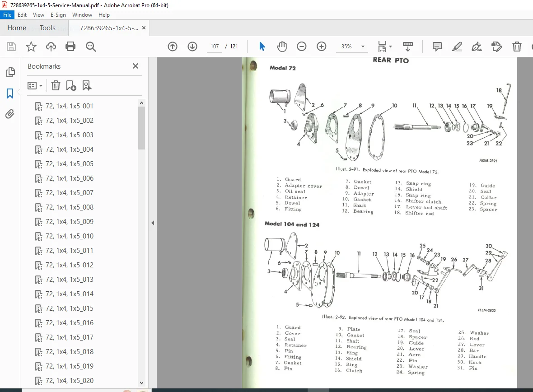The image size is (533, 392).
Task: Select bookmark 72, 1x4, 1x5_015
Action: pyautogui.click(x=70, y=308)
